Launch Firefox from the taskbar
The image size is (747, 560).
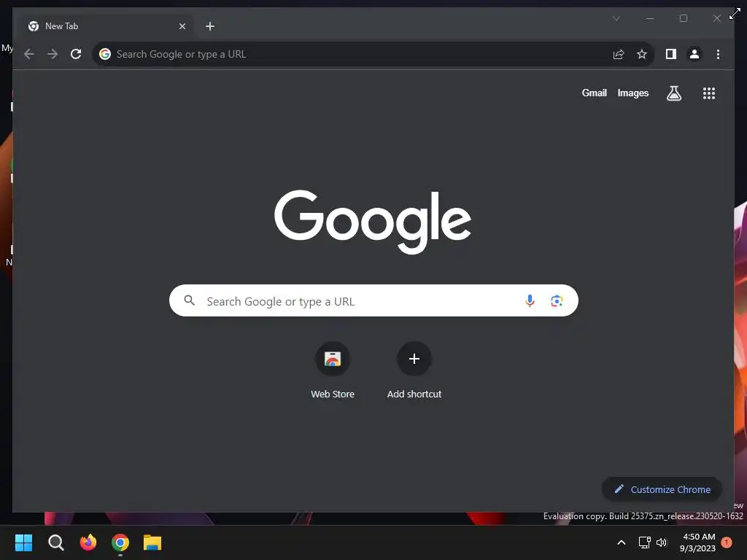click(x=88, y=542)
